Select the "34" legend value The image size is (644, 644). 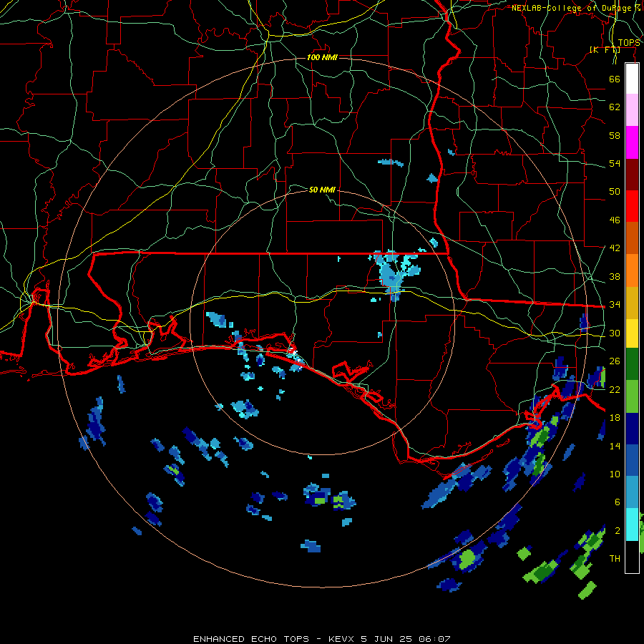(x=615, y=305)
